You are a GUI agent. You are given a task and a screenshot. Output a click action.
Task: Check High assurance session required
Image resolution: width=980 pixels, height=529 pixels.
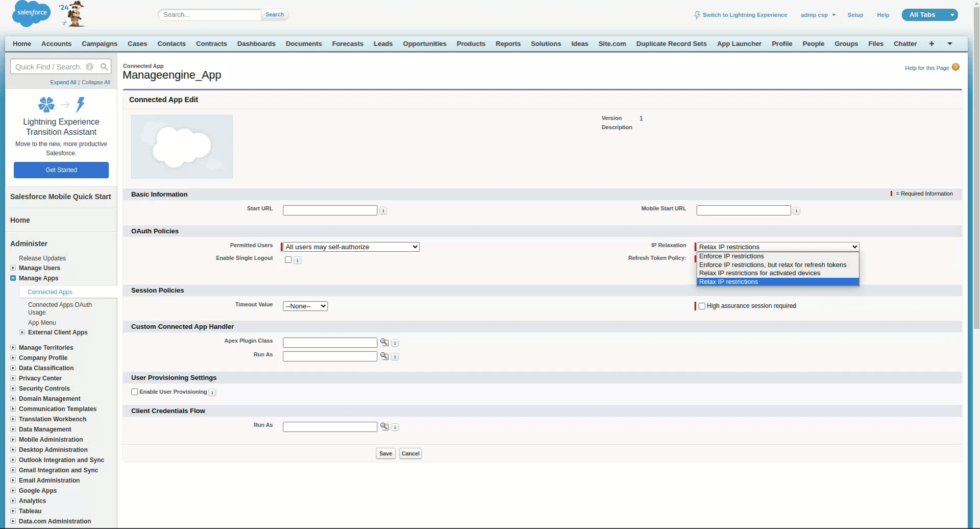702,306
